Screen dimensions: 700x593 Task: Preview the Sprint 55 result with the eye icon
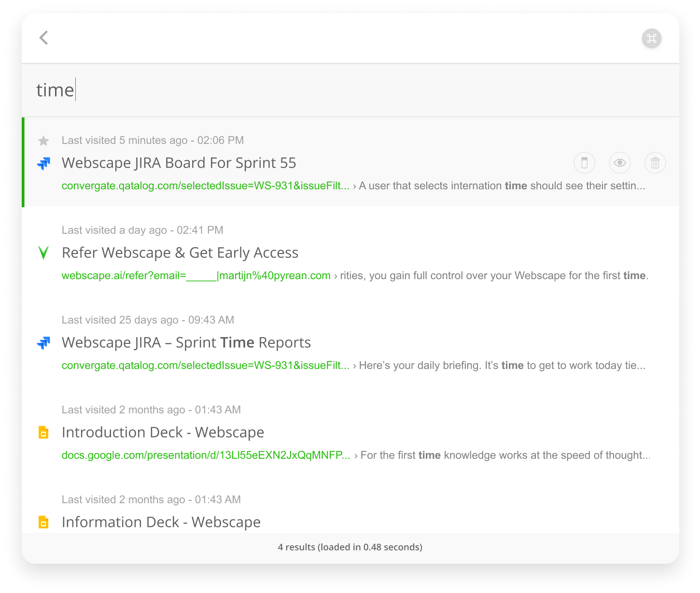[620, 163]
